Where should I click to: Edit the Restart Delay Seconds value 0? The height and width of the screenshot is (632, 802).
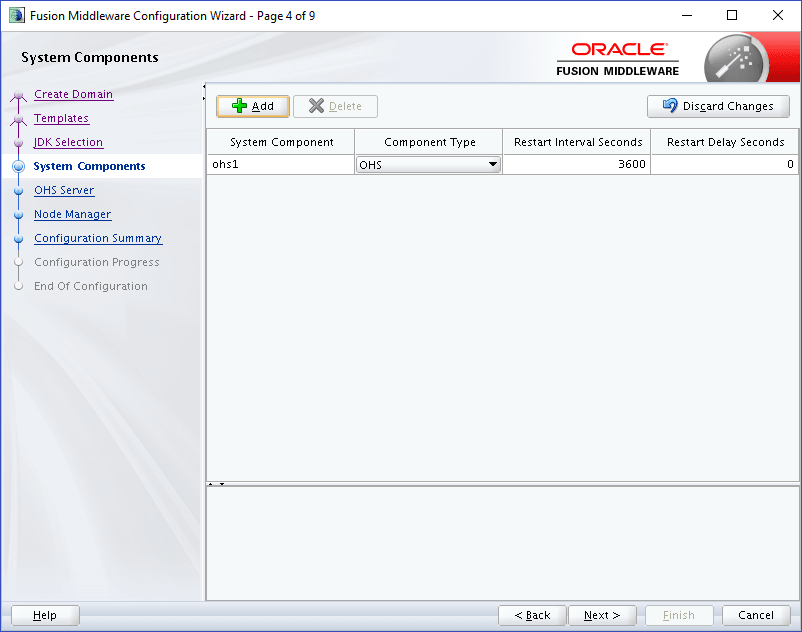tap(724, 165)
